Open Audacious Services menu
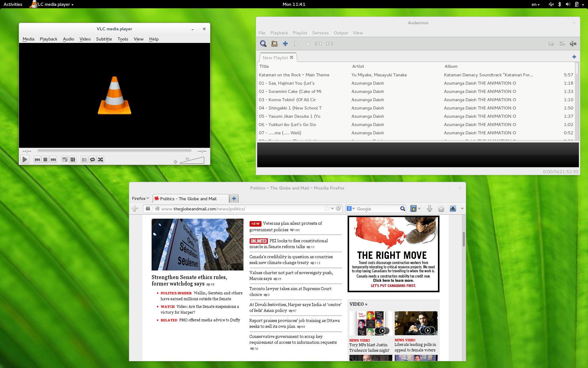The width and height of the screenshot is (588, 368). point(320,33)
